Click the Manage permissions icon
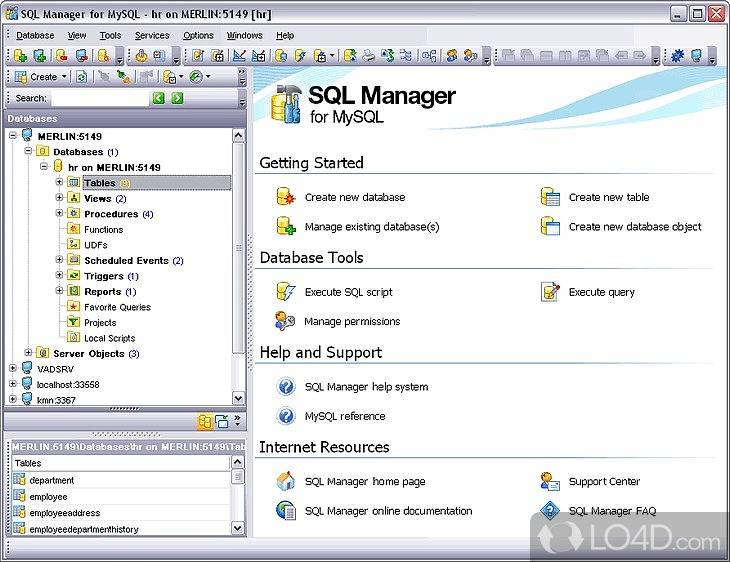Screen dimensions: 730x562 pos(287,321)
